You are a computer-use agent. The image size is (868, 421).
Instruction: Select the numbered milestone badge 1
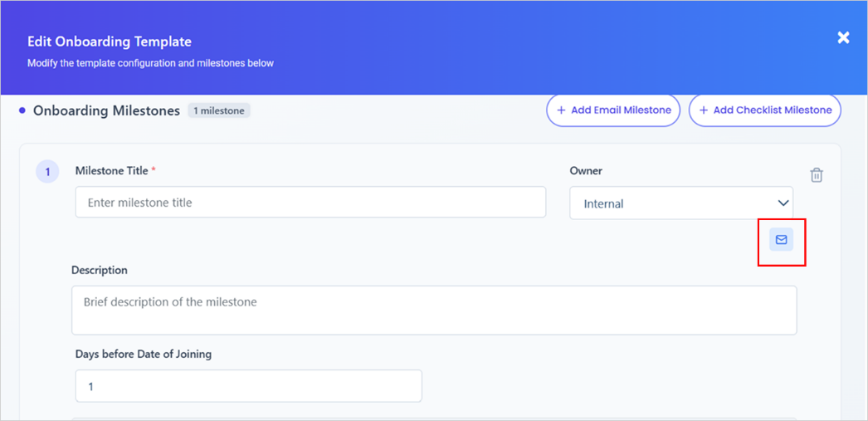point(47,172)
